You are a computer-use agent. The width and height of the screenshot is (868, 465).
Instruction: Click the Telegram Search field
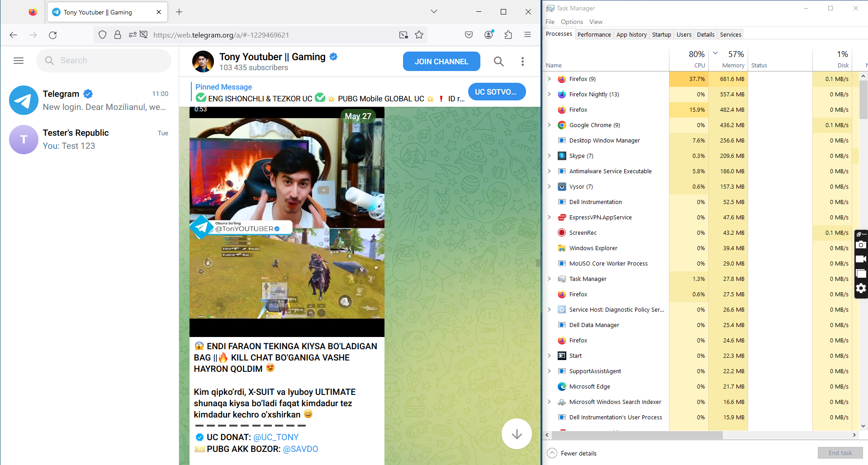click(x=104, y=60)
